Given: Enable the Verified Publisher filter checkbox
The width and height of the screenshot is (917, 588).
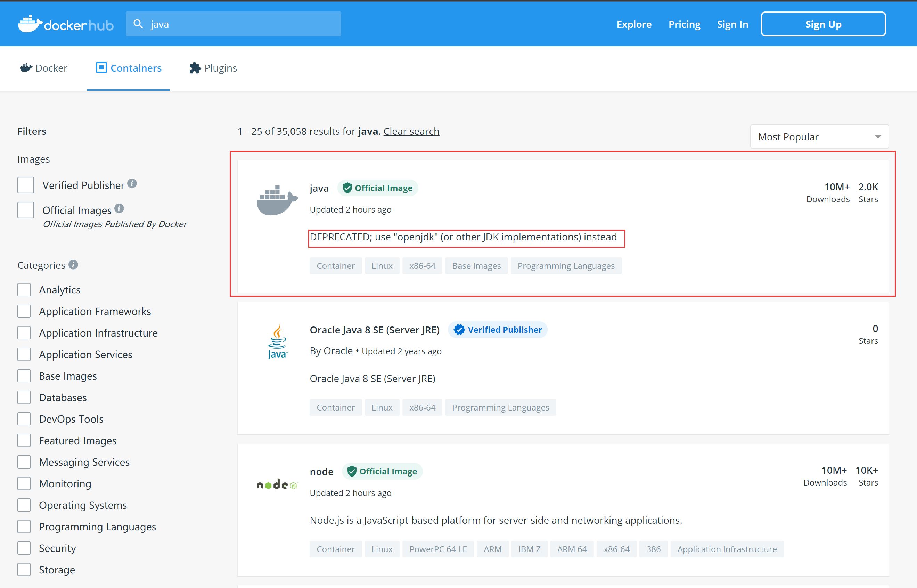Looking at the screenshot, I should click(26, 185).
